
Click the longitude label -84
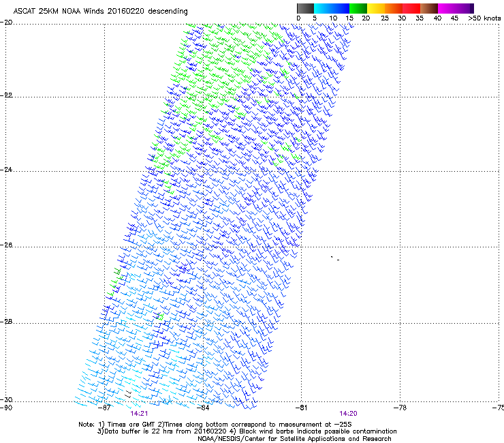203,408
